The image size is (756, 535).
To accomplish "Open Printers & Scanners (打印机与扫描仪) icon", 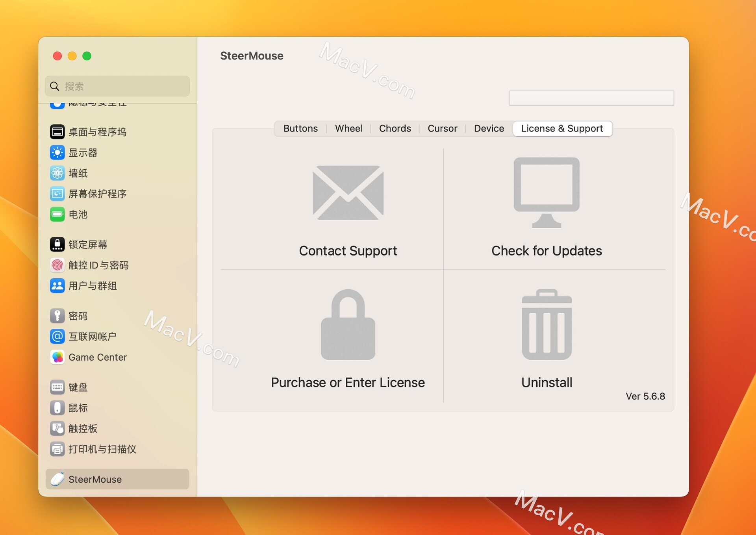I will (x=57, y=449).
